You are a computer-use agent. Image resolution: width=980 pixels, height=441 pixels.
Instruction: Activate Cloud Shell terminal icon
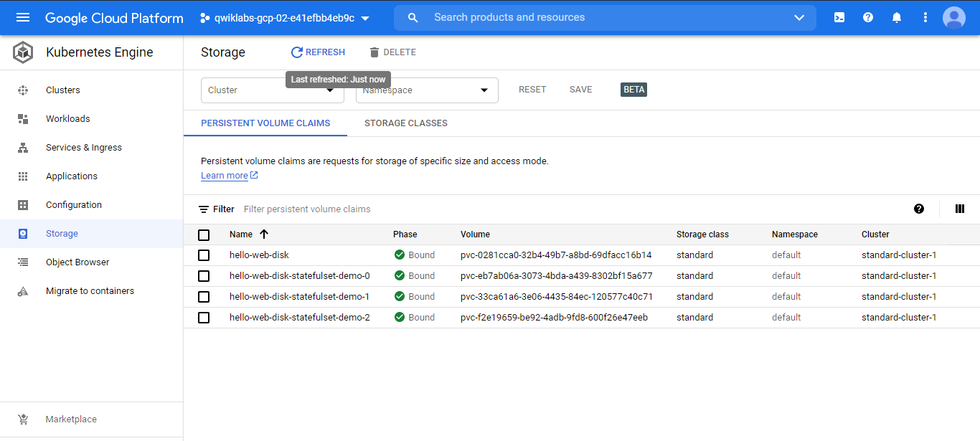click(839, 17)
